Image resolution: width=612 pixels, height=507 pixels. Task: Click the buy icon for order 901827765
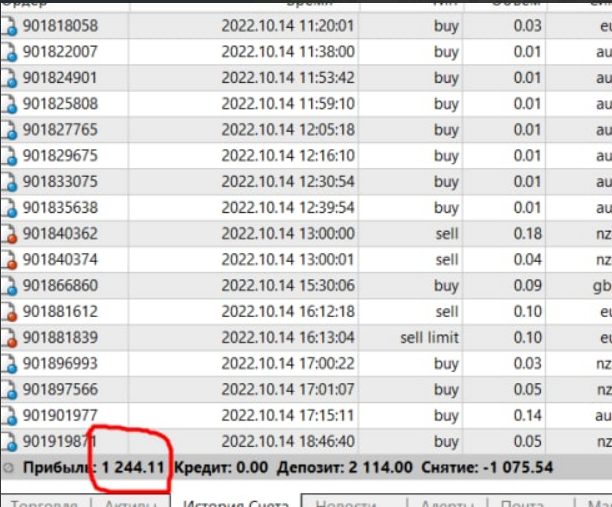[x=9, y=130]
